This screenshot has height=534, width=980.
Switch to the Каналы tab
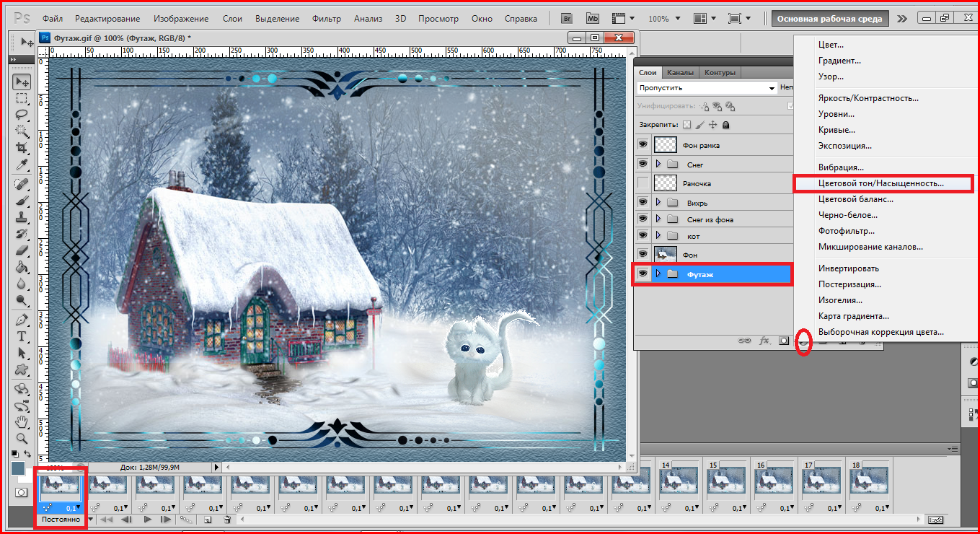pyautogui.click(x=680, y=72)
